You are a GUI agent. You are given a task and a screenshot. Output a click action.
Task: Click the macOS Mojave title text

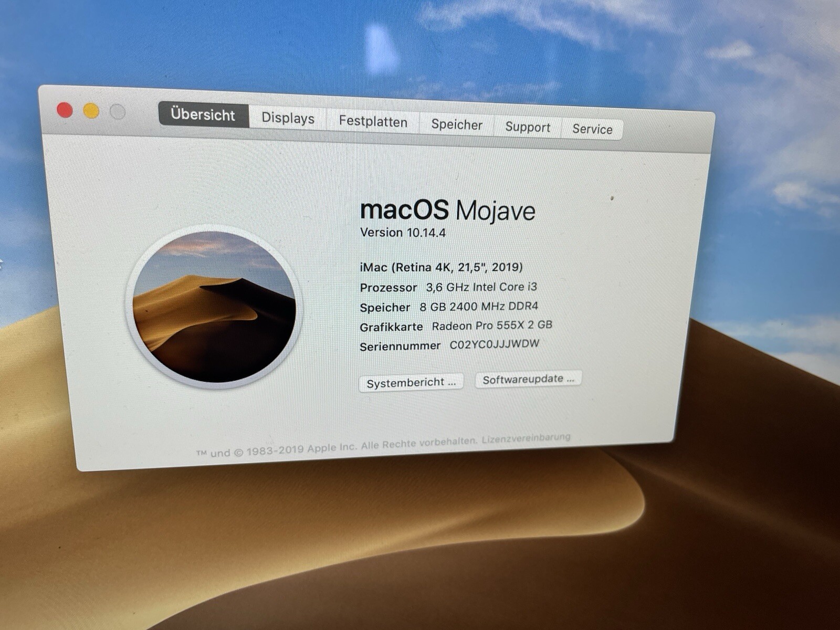[448, 210]
